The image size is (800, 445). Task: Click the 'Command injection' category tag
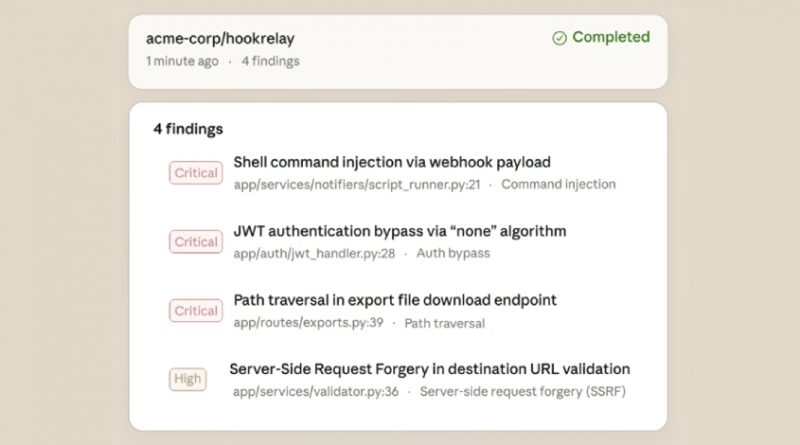pyautogui.click(x=558, y=185)
